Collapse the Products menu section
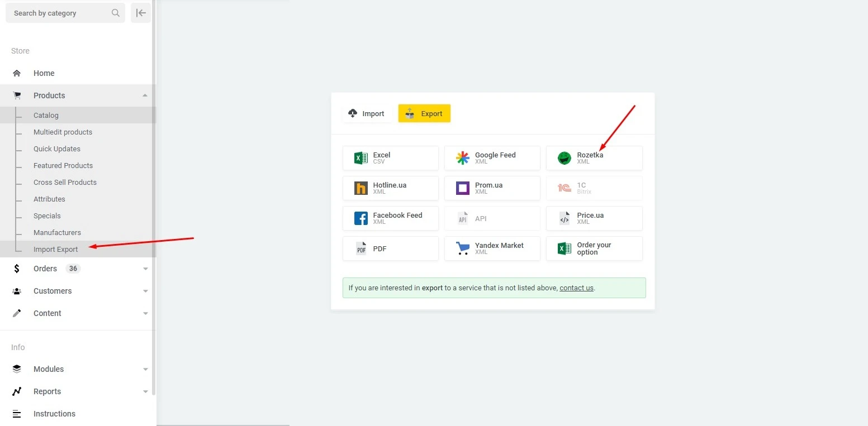 coord(145,95)
